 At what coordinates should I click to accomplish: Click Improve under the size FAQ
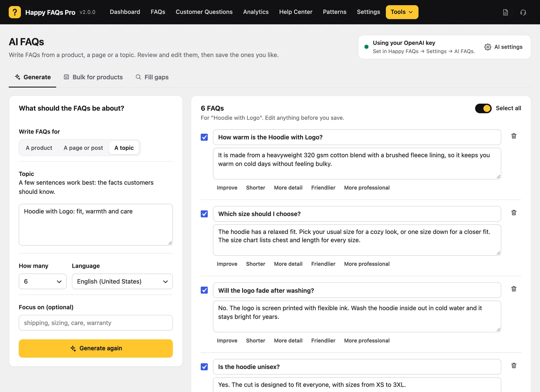click(227, 264)
